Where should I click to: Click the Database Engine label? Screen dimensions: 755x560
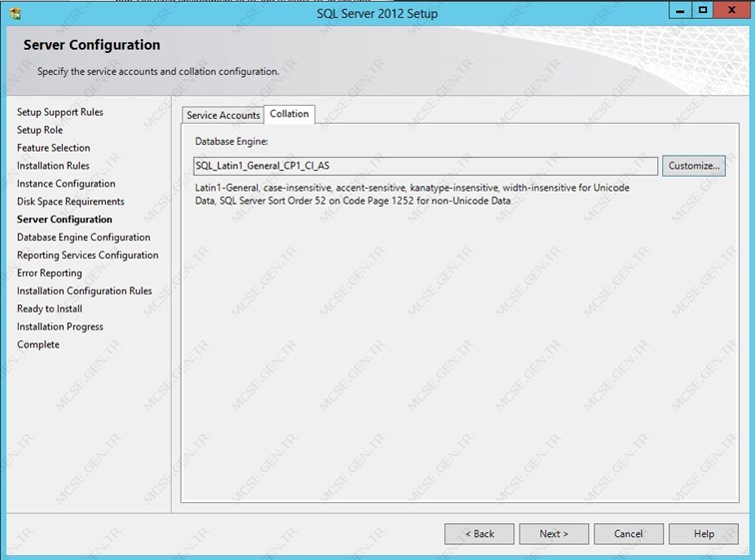coord(232,142)
